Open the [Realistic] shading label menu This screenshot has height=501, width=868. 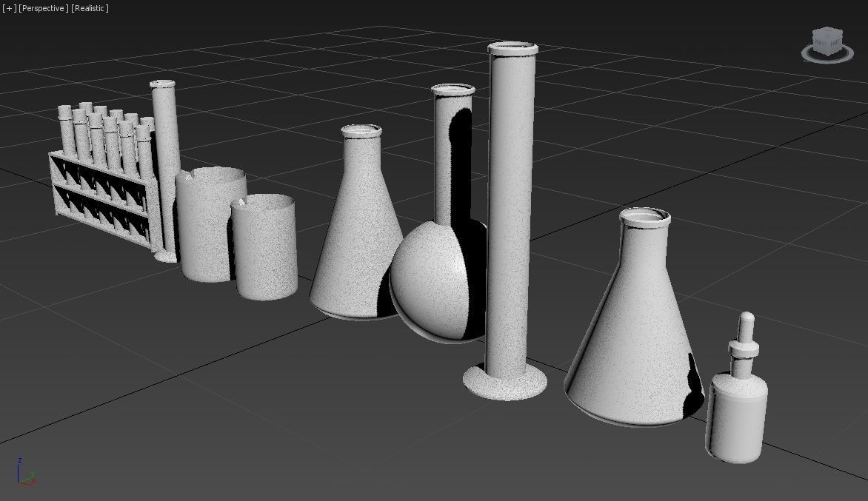[x=90, y=8]
